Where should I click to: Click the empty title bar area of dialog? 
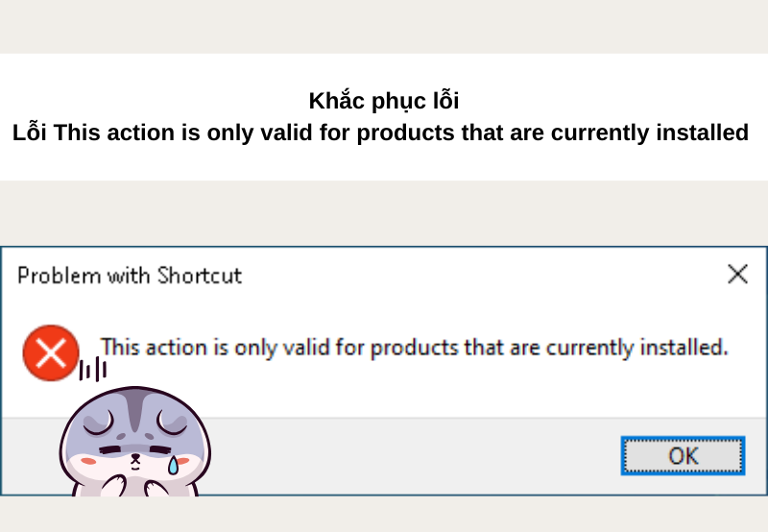pos(480,275)
